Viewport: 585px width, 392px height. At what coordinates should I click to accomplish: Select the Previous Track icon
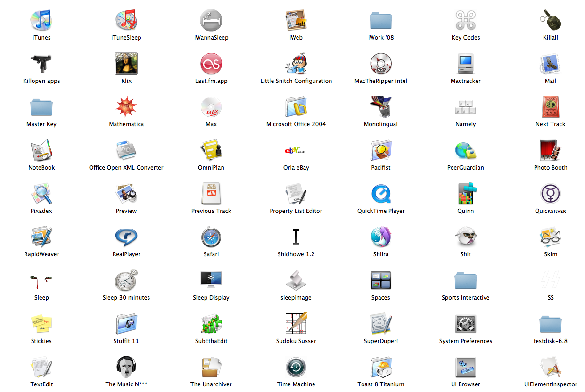click(x=211, y=193)
